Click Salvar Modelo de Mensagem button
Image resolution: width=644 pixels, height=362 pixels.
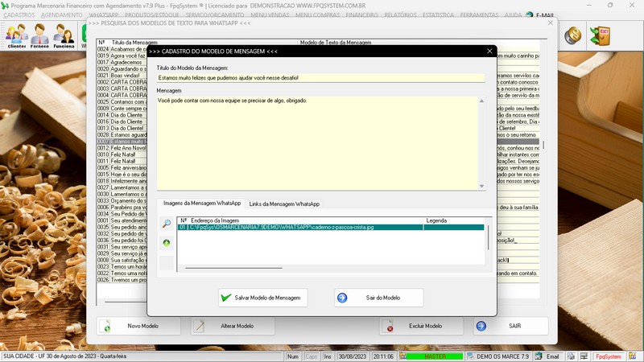(263, 298)
